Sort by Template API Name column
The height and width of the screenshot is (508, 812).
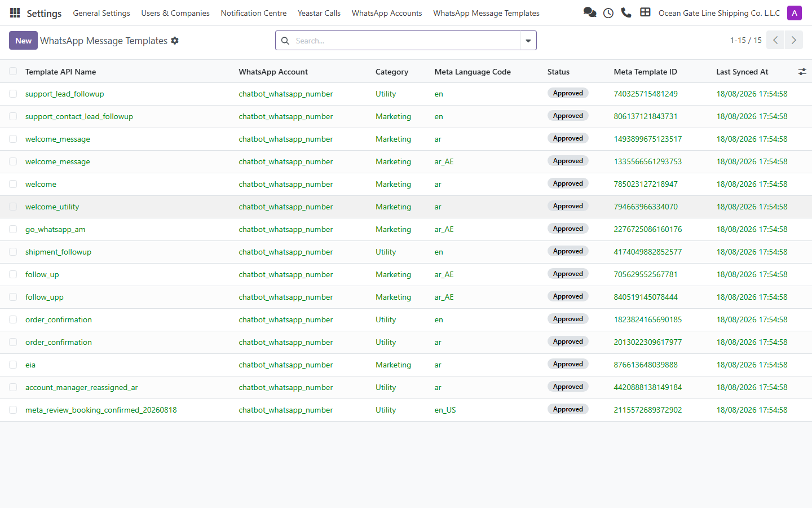tap(60, 72)
